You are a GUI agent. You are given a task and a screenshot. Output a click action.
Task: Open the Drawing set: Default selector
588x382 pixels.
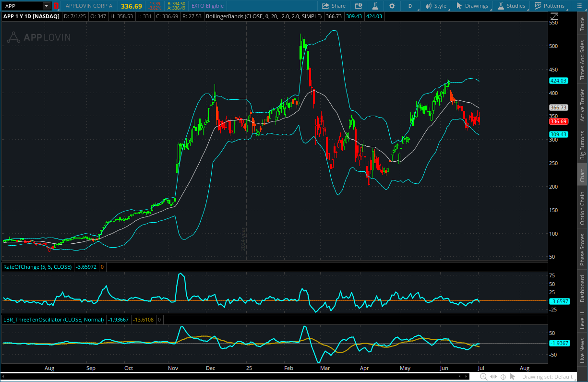click(548, 377)
